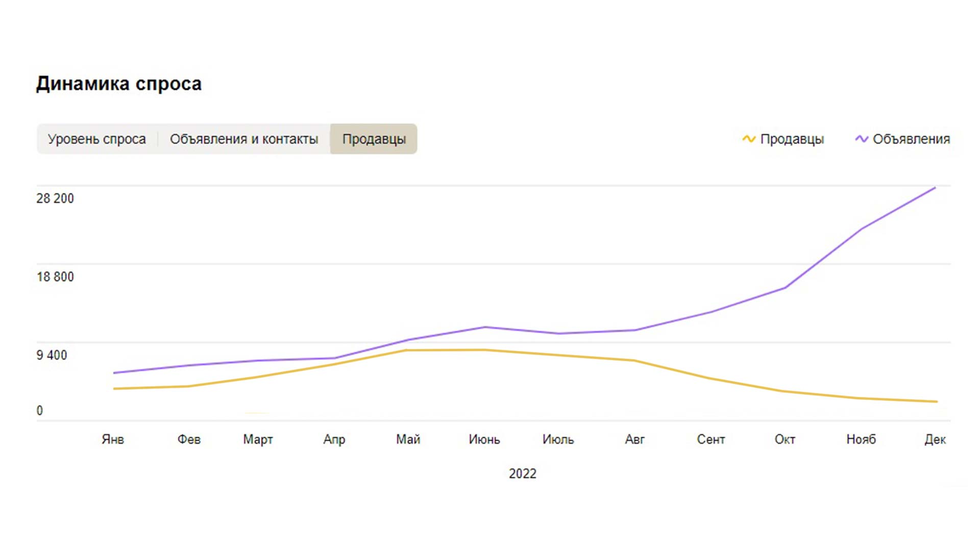
Task: Click the Объявления legend label
Action: pos(911,139)
